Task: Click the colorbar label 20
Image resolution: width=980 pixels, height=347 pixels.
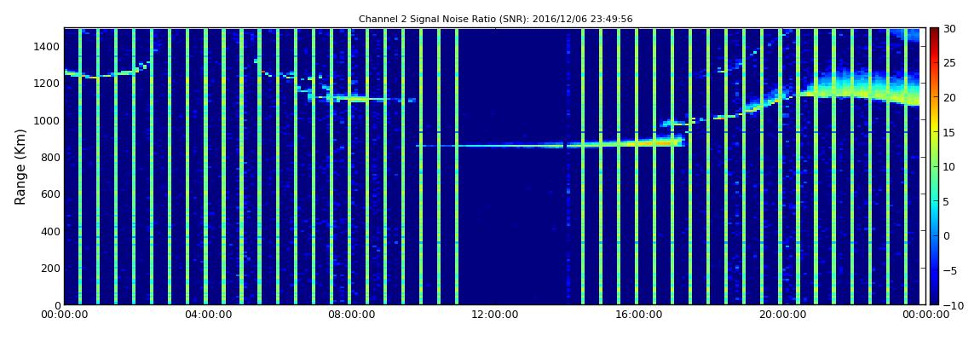Action: click(x=950, y=97)
